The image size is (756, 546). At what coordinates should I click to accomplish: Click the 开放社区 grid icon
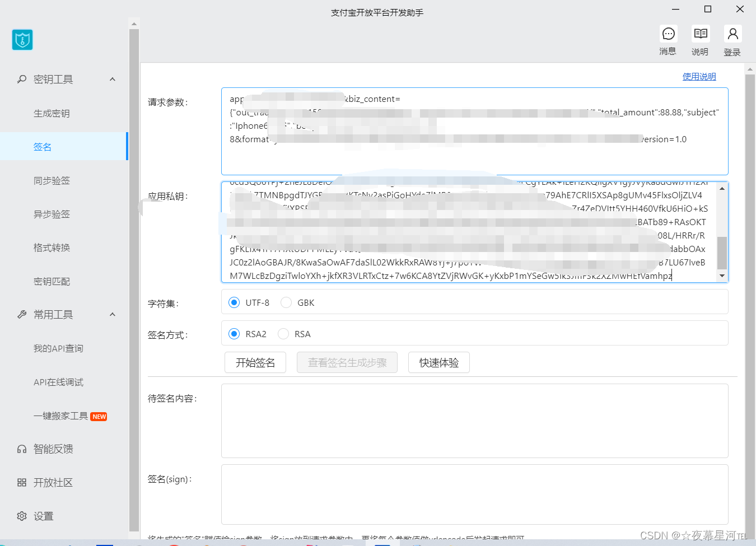pyautogui.click(x=22, y=483)
